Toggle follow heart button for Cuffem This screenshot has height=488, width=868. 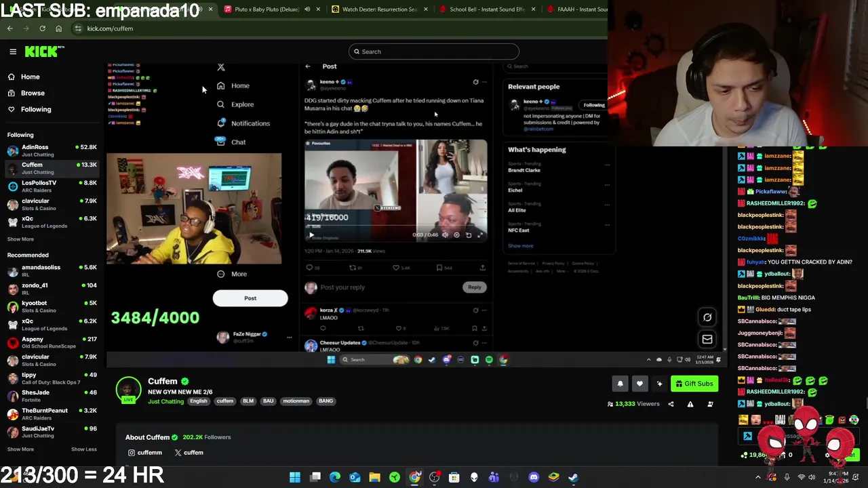point(639,384)
